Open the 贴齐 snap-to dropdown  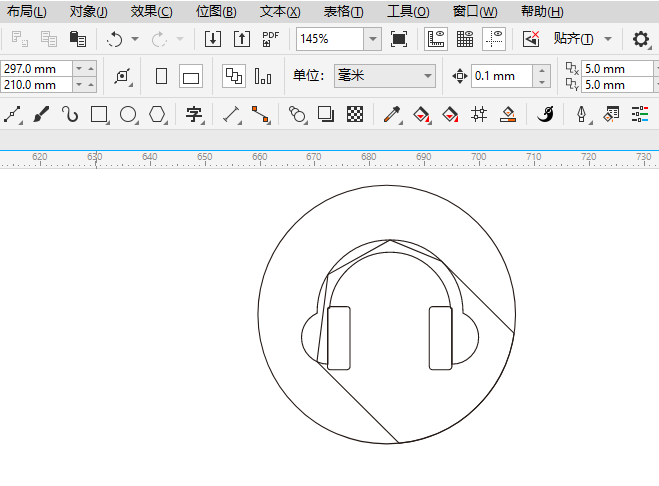coord(608,39)
